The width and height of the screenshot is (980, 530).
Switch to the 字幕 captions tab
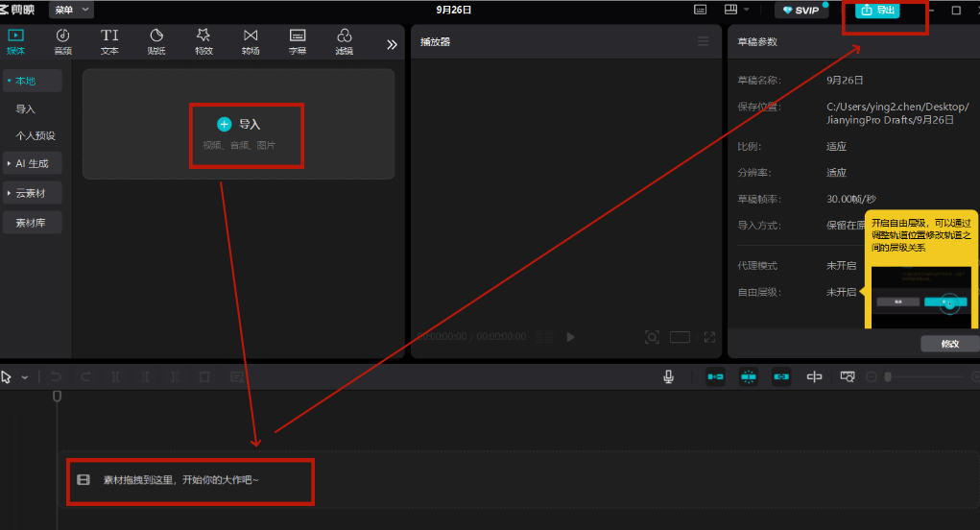click(298, 41)
